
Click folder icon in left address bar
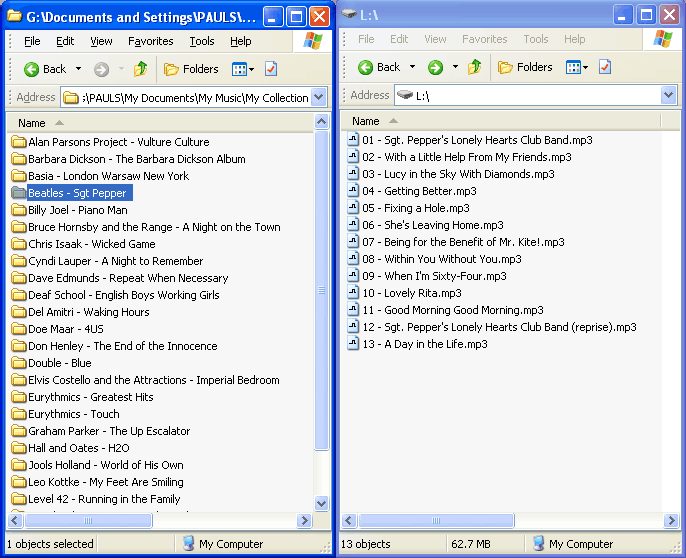[x=70, y=98]
